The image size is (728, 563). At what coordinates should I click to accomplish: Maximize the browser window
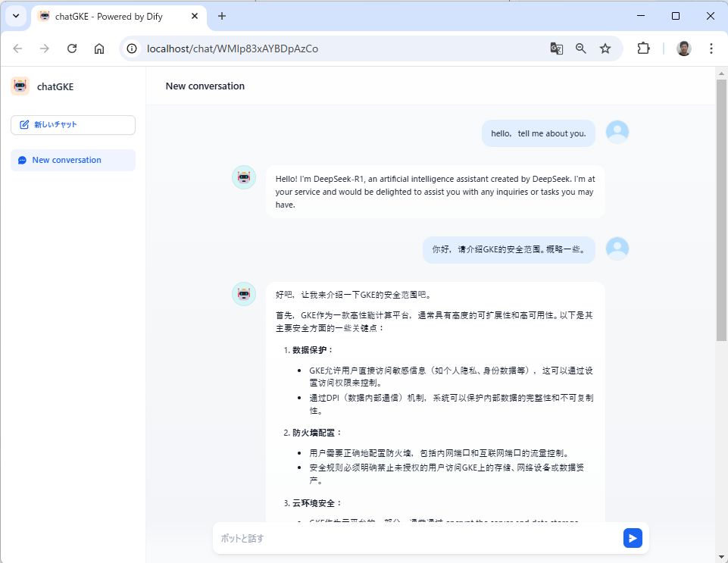pyautogui.click(x=676, y=16)
